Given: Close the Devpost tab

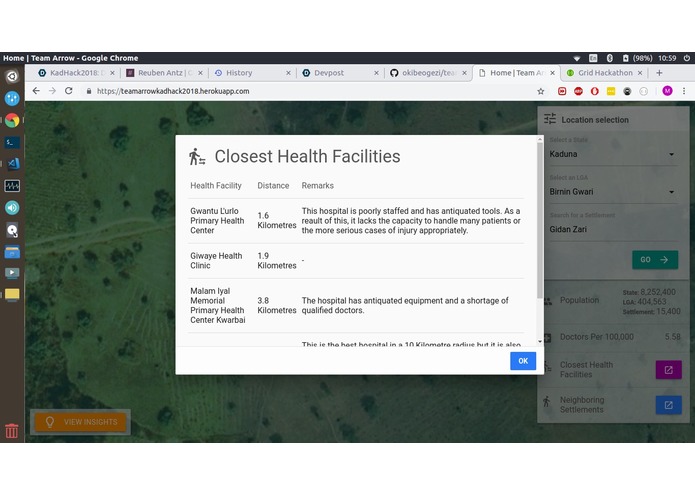Looking at the screenshot, I should [x=376, y=73].
